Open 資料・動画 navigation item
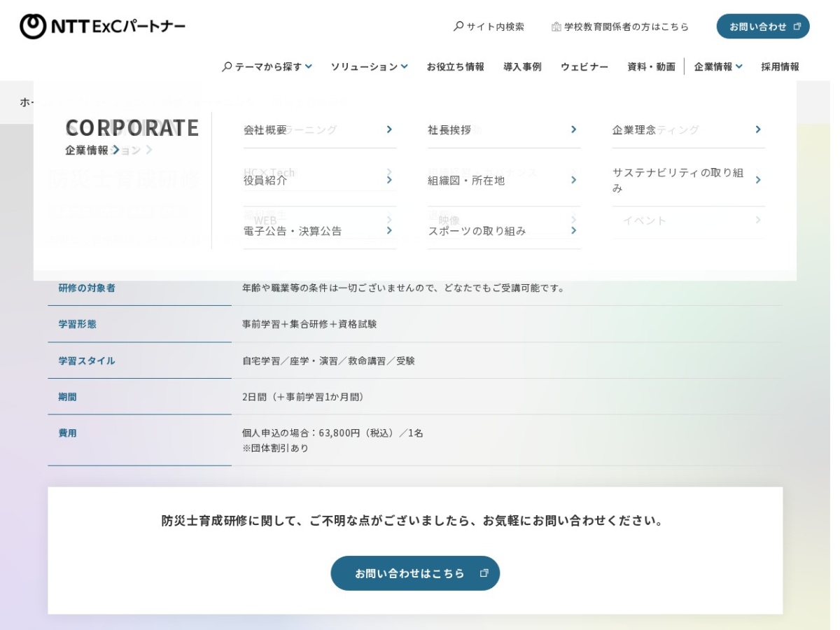The image size is (840, 630). click(x=651, y=66)
